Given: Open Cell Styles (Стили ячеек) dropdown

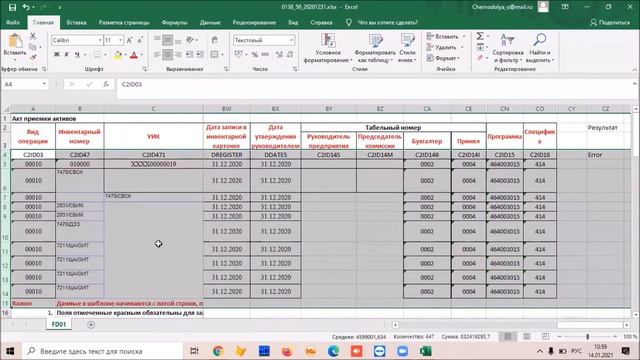Looking at the screenshot, I should [x=407, y=48].
